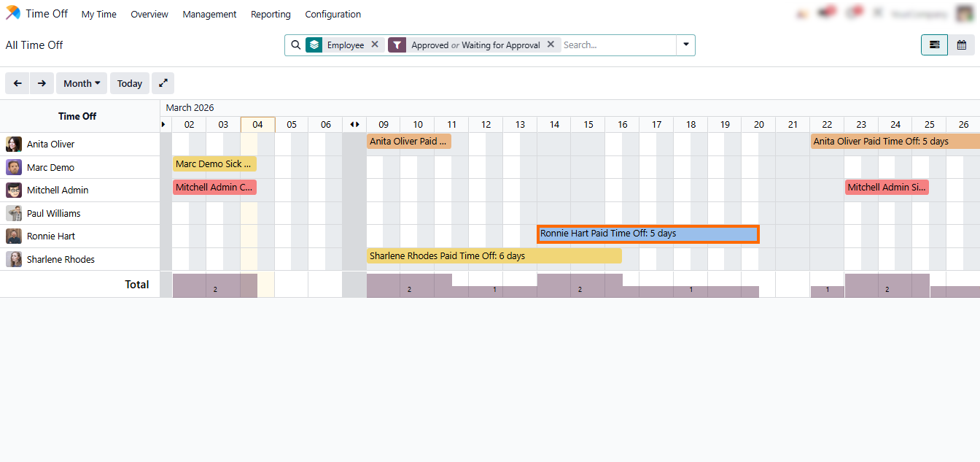Click the expand rows arrows icon
Screen dimensions: 980x462
pyautogui.click(x=163, y=83)
